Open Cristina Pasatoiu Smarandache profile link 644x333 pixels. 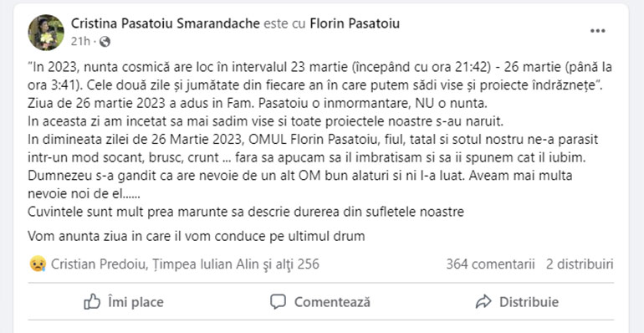click(x=165, y=23)
